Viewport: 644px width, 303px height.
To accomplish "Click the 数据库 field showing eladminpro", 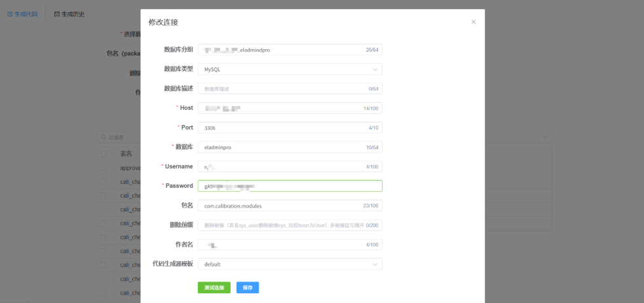I will (290, 147).
